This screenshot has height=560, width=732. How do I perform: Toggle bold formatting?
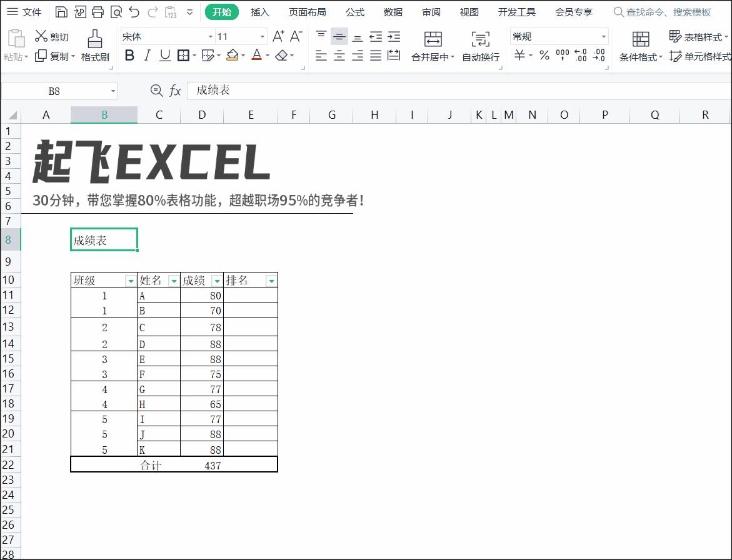pyautogui.click(x=130, y=56)
